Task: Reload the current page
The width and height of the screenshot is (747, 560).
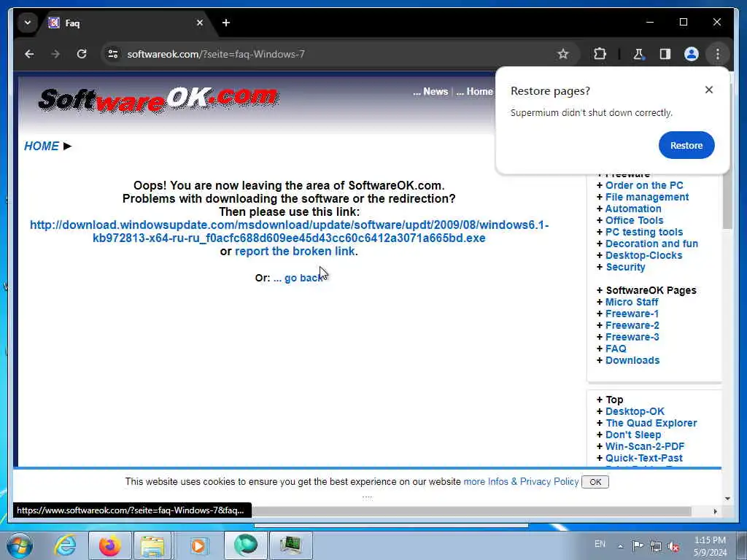Action: tap(82, 54)
